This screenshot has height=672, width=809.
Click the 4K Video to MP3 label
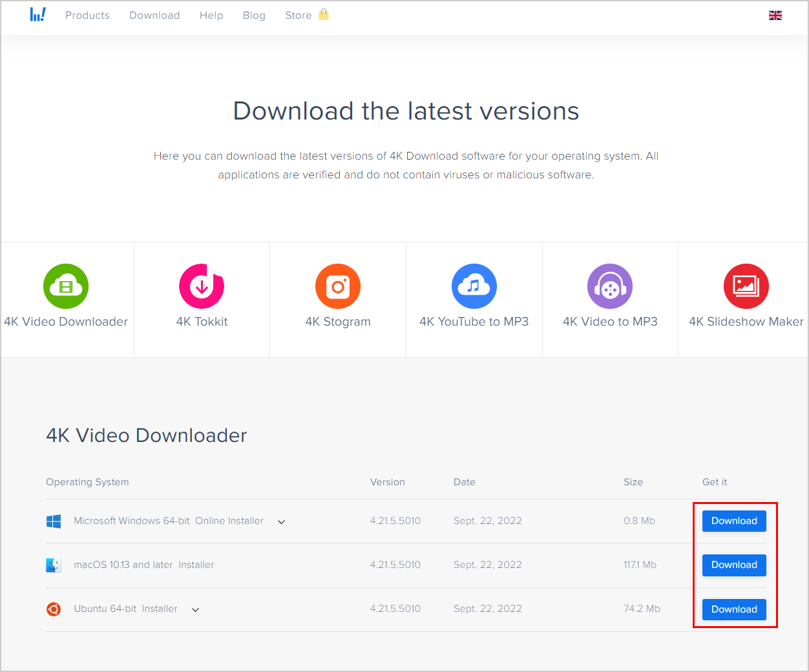point(610,322)
